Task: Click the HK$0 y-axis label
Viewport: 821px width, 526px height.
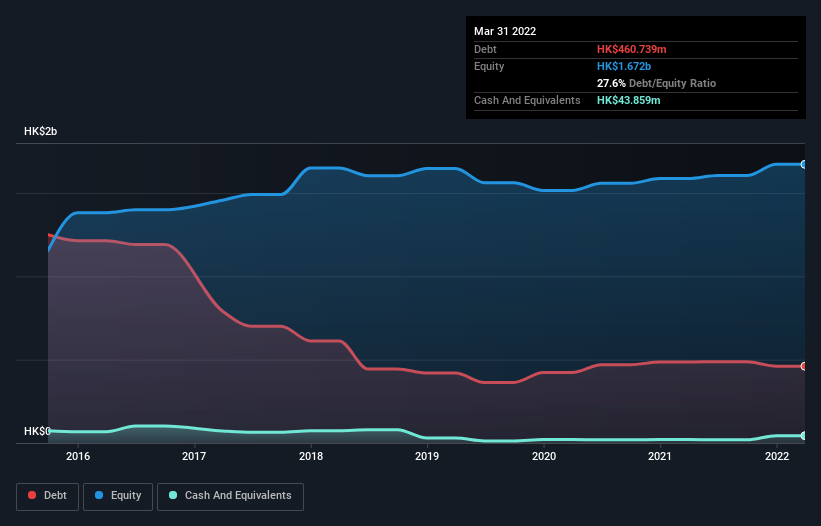Action: [37, 431]
